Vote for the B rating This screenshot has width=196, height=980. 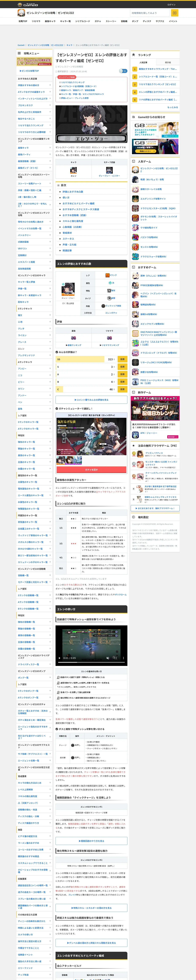122,382
